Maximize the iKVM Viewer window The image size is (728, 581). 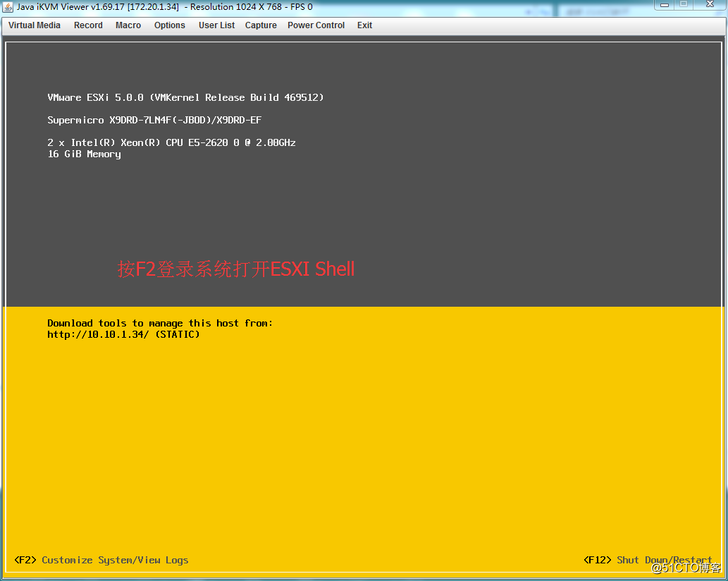[684, 5]
